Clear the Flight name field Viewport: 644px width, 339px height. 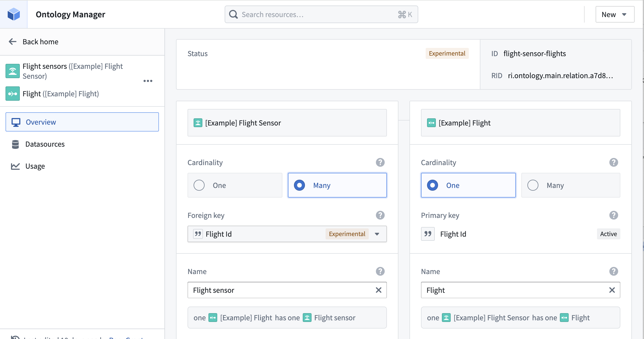(612, 290)
